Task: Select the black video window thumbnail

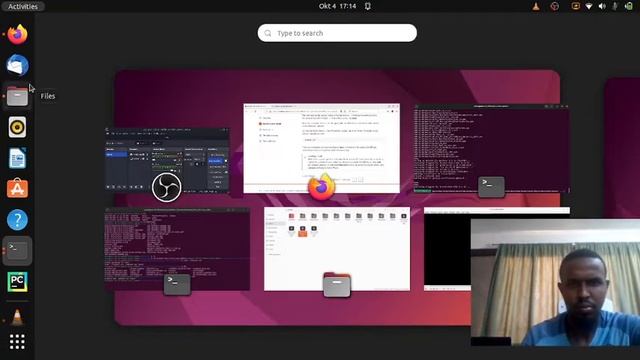Action: [x=447, y=249]
